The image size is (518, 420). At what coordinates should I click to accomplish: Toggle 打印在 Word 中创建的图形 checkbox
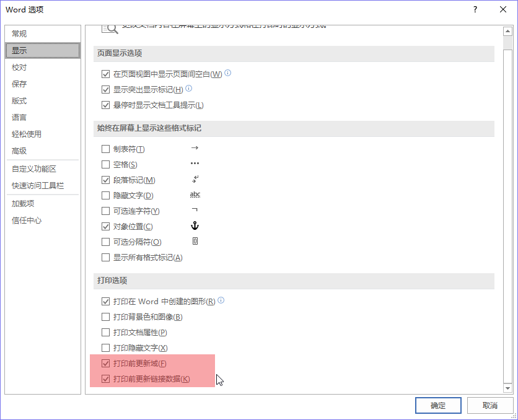[x=105, y=301]
